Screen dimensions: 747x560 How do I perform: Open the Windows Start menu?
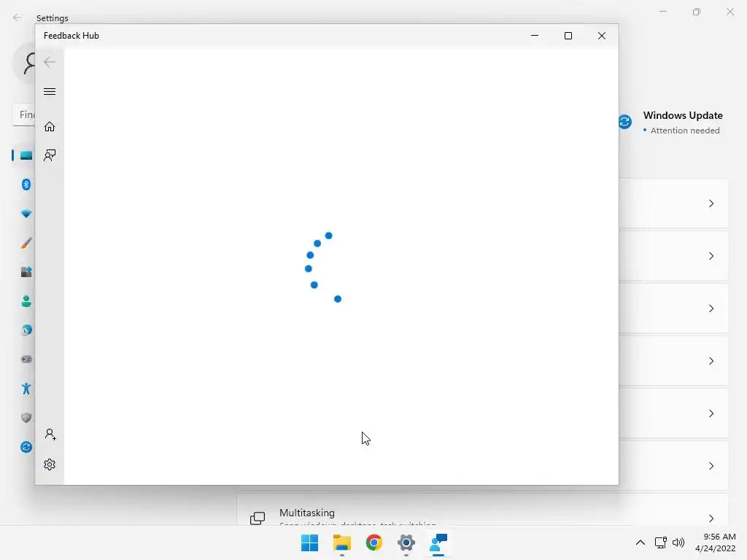pyautogui.click(x=309, y=542)
